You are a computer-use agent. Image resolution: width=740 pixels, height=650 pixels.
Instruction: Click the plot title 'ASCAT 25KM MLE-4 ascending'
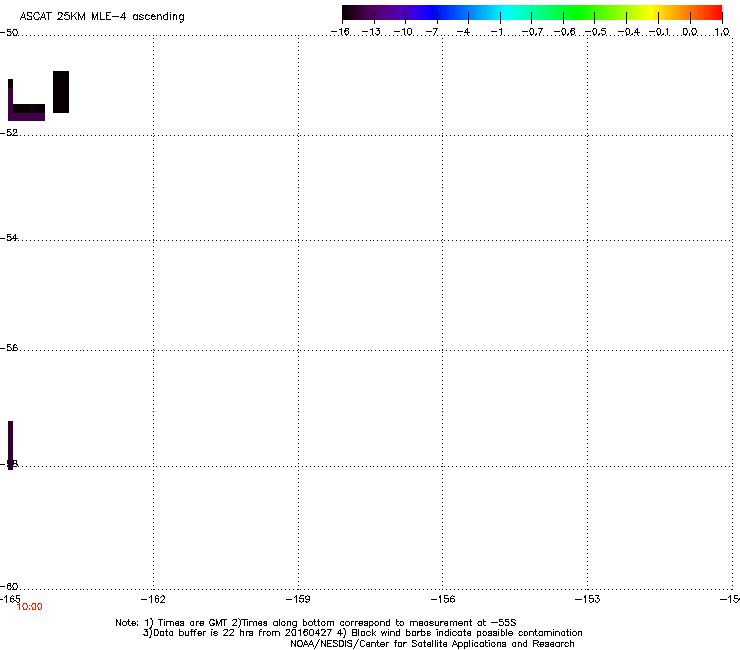pos(102,17)
